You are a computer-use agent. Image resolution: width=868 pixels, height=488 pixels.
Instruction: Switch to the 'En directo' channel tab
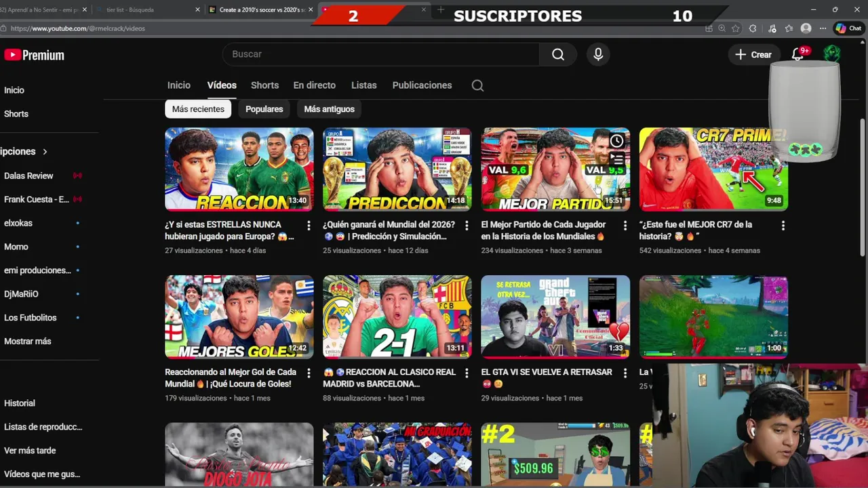tap(314, 85)
